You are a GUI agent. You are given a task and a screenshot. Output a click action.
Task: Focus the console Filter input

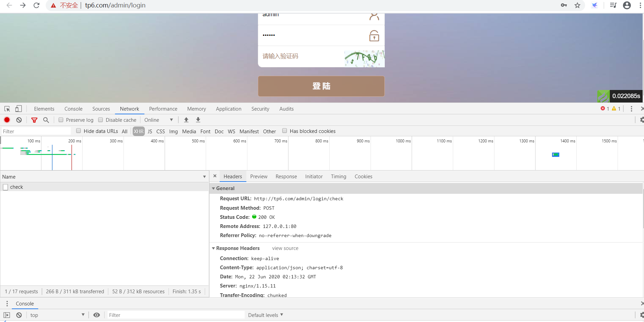(176, 315)
